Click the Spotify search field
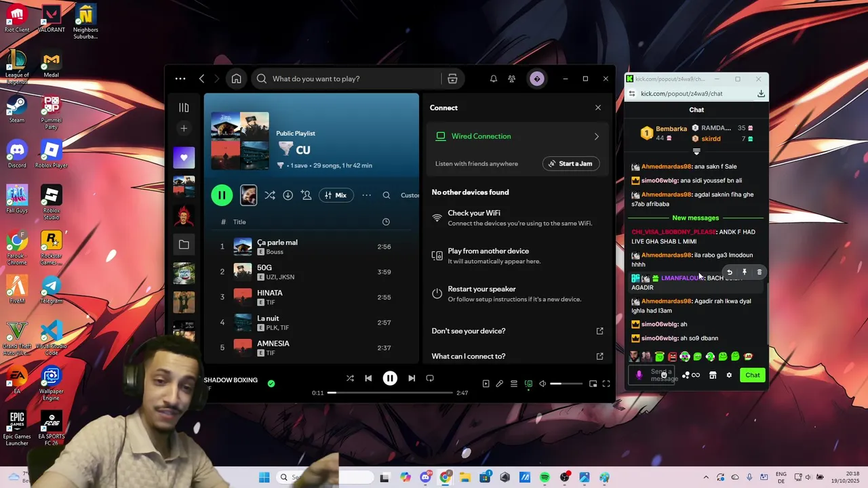Image resolution: width=868 pixels, height=488 pixels. pyautogui.click(x=346, y=79)
